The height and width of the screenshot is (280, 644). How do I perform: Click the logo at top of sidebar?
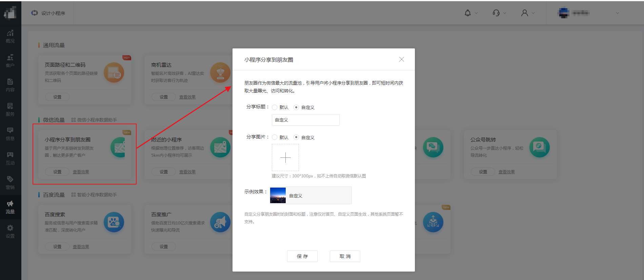pyautogui.click(x=10, y=13)
